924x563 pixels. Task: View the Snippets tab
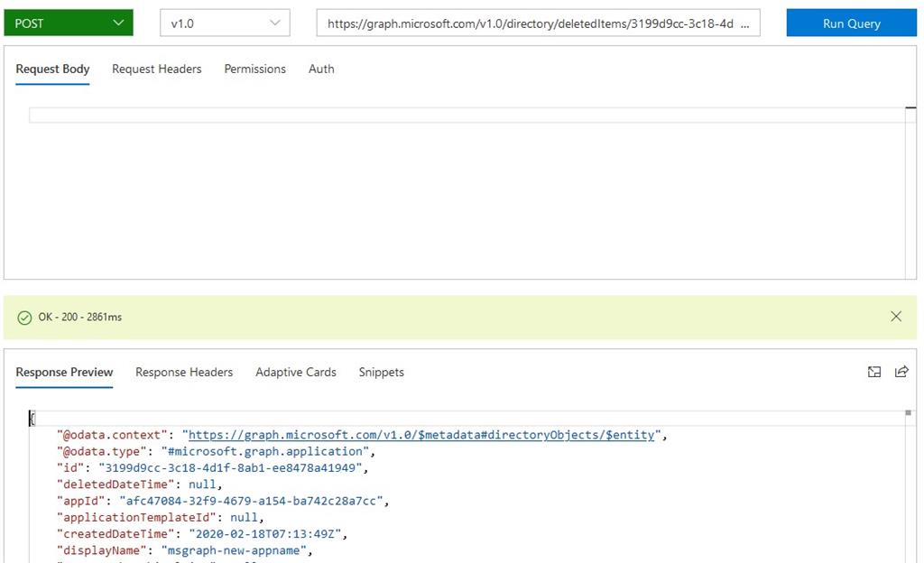pyautogui.click(x=380, y=372)
